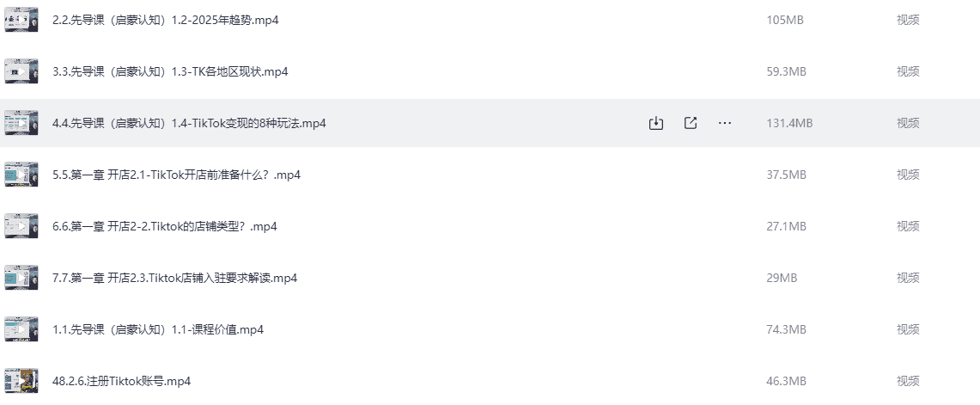Open the 课程价值.mp4 video file
The width and height of the screenshot is (980, 405).
pyautogui.click(x=157, y=329)
